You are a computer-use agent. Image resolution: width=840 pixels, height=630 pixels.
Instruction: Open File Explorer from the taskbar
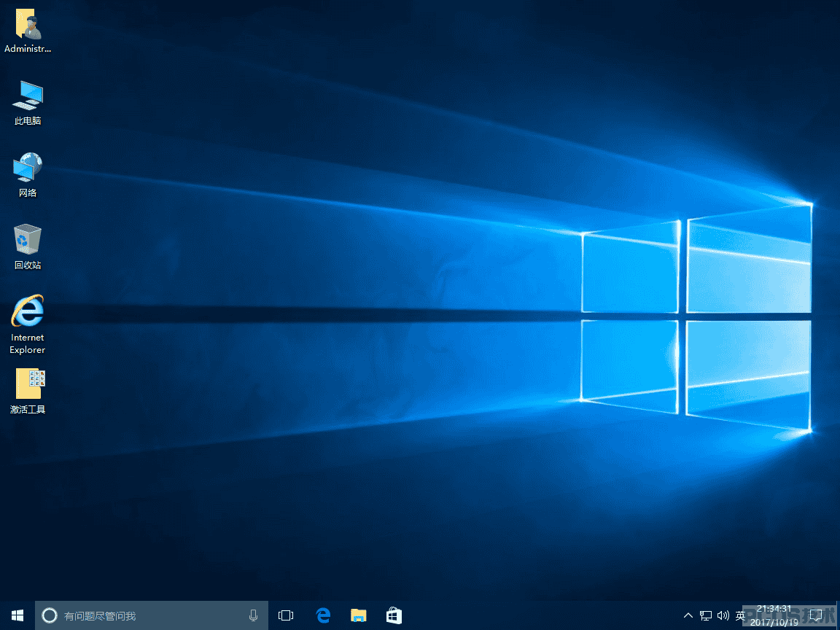coord(359,615)
